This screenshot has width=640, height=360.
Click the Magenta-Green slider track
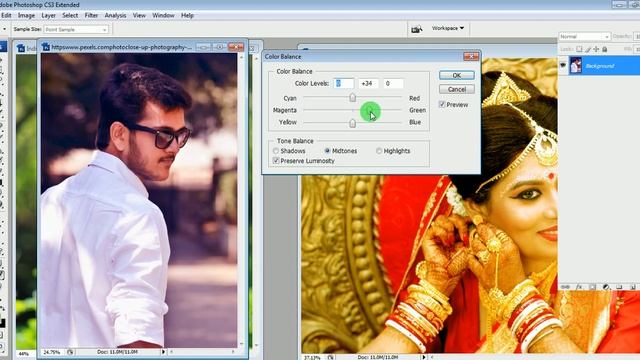coord(352,110)
